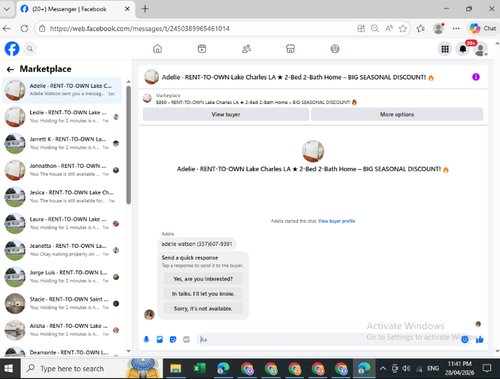Image resolution: width=500 pixels, height=379 pixels.
Task: Open browser zoom magnifier icon
Action: (x=375, y=29)
